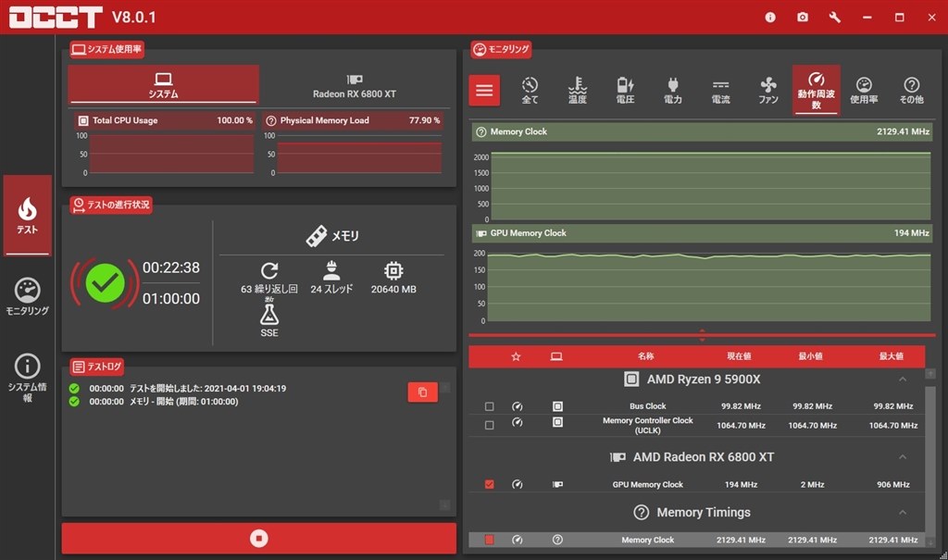Open the モニタリング gauge sidebar section
948x560 pixels.
27,296
